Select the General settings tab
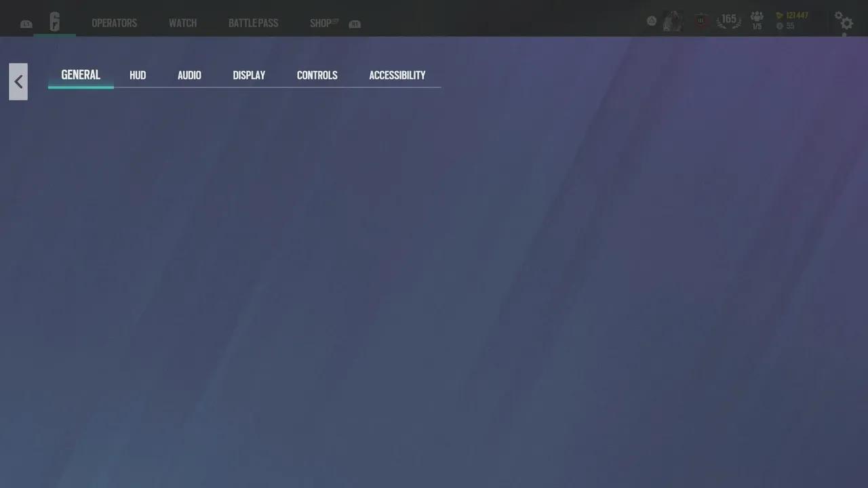This screenshot has width=868, height=488. (81, 75)
